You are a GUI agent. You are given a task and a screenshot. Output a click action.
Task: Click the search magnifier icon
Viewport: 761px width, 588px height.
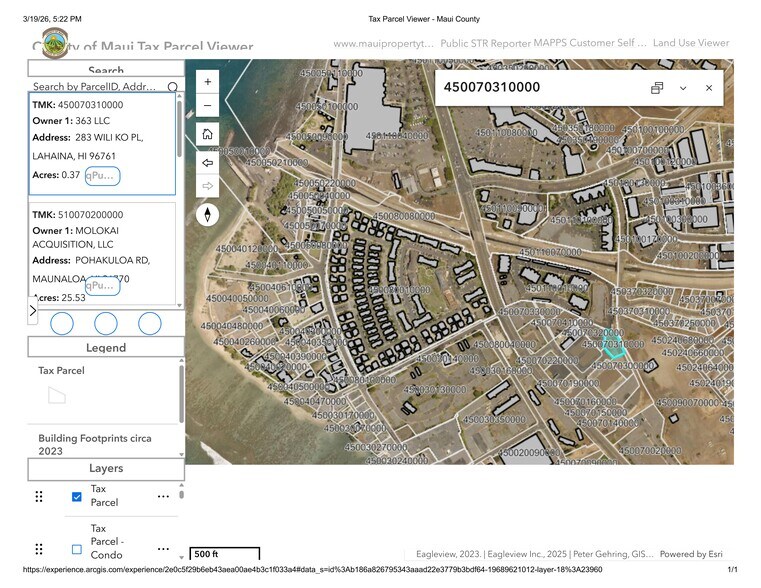tap(172, 88)
